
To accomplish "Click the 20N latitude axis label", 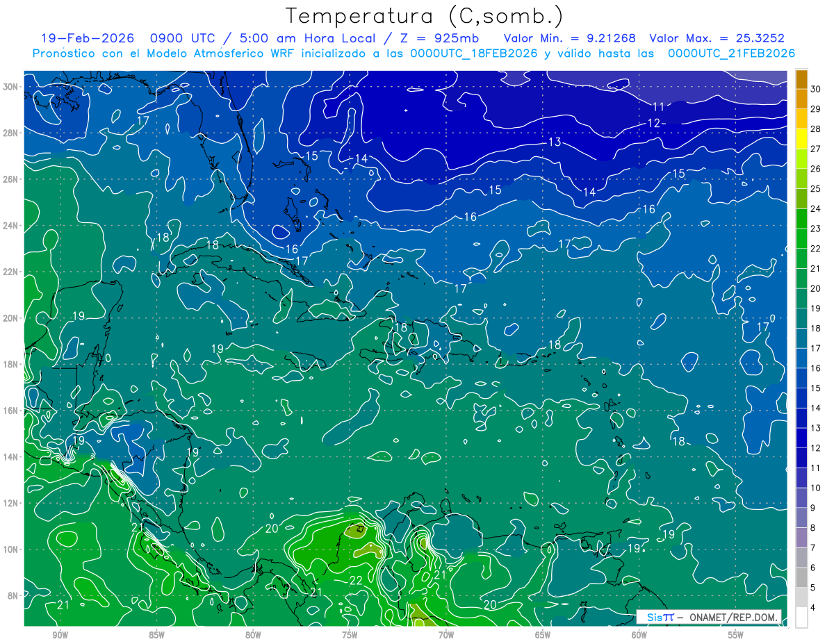I will 11,318.
